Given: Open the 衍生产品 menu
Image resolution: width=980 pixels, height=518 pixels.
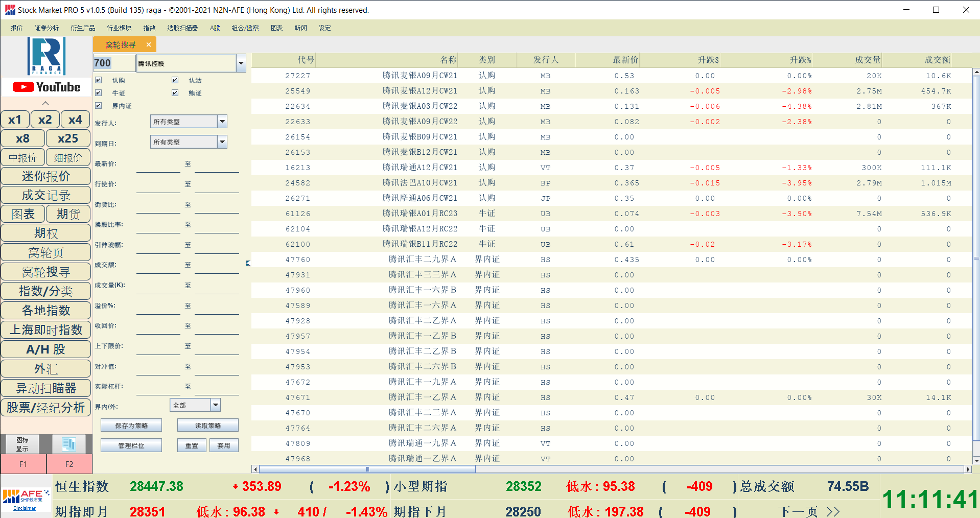Looking at the screenshot, I should point(83,28).
